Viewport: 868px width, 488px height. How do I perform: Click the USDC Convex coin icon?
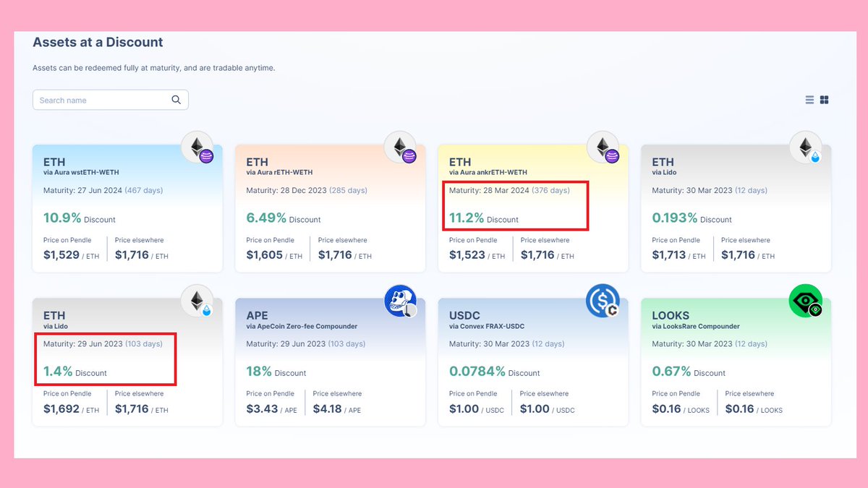click(x=603, y=301)
